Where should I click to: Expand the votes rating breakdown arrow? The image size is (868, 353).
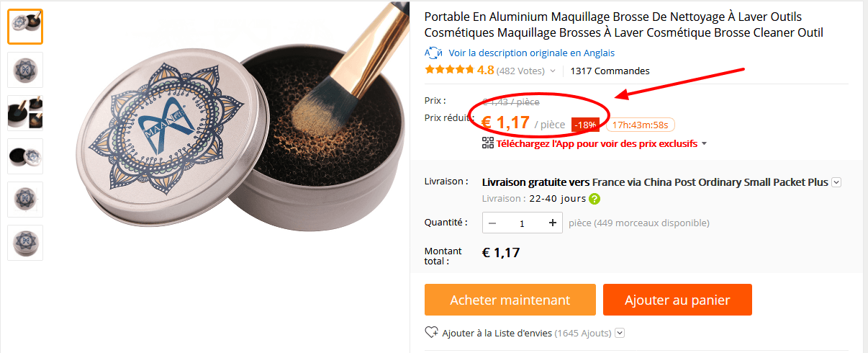553,71
